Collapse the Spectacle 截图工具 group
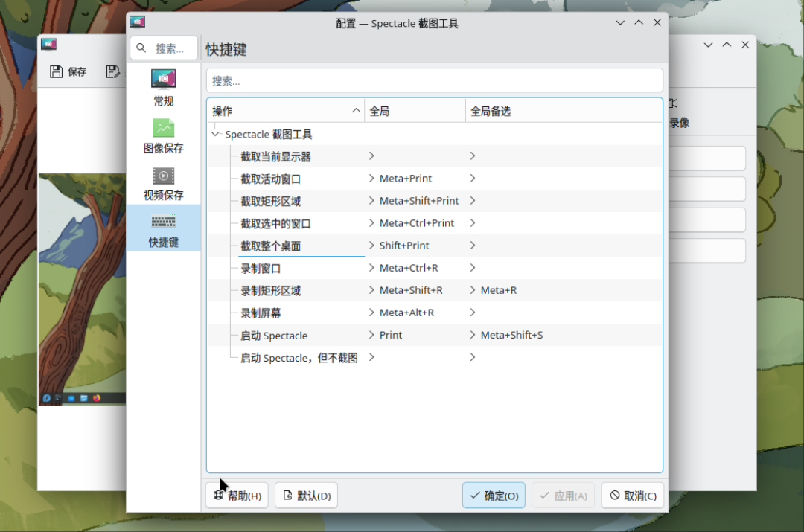The width and height of the screenshot is (804, 532). (215, 134)
